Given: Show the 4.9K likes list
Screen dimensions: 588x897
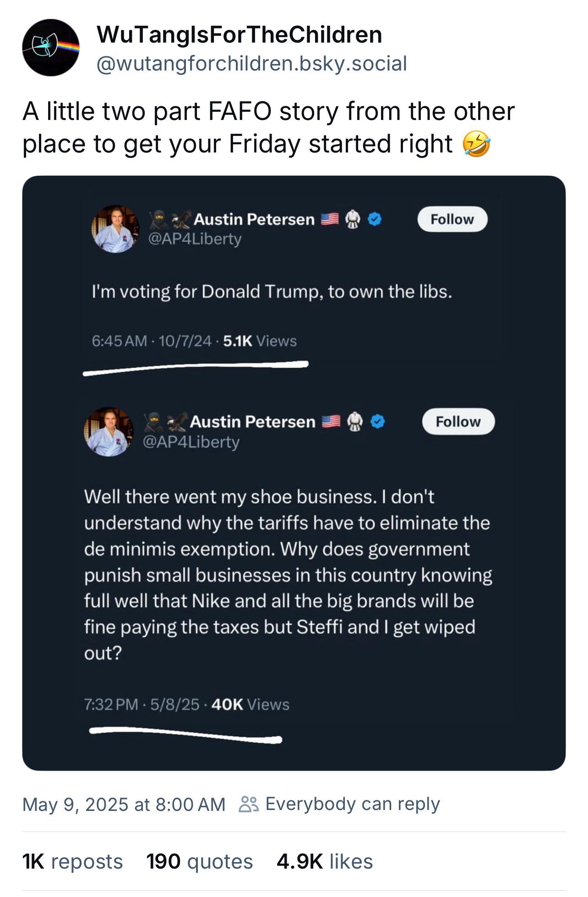Looking at the screenshot, I should [324, 861].
